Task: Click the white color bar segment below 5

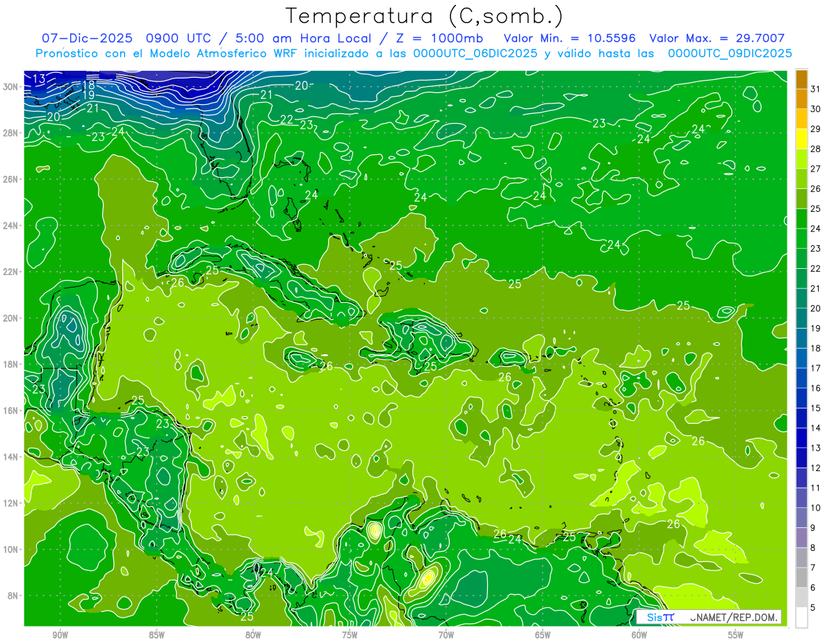Action: coord(801,618)
